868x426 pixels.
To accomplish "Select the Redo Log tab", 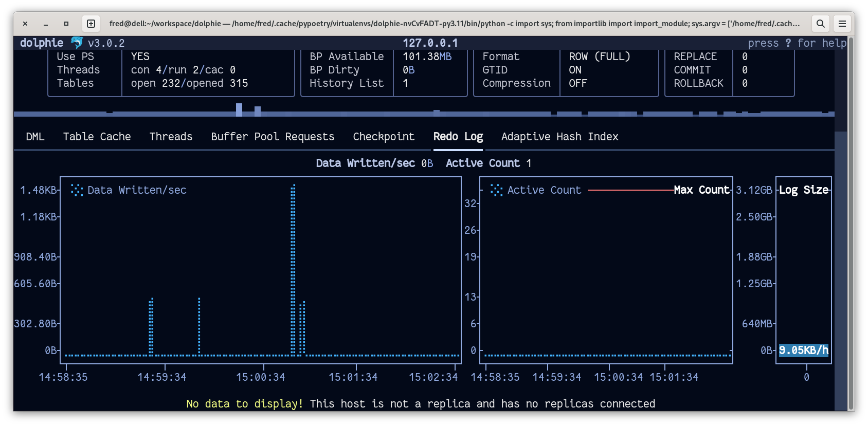I will point(458,137).
